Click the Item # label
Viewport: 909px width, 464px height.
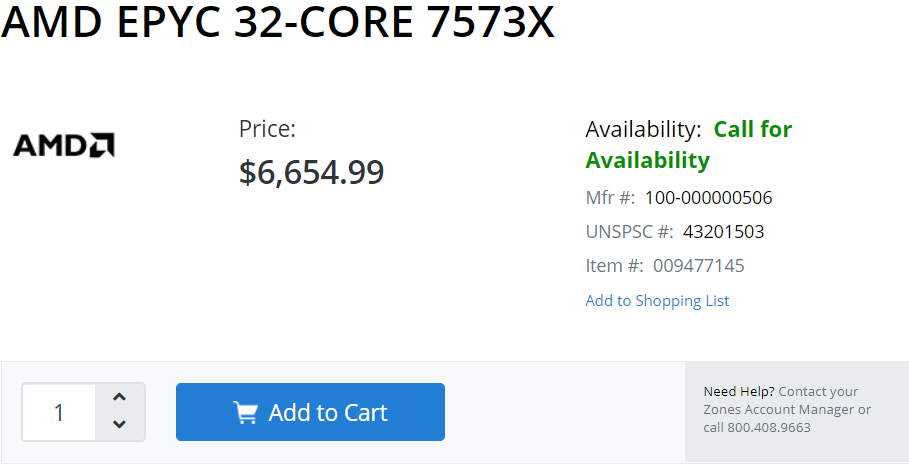tap(615, 266)
